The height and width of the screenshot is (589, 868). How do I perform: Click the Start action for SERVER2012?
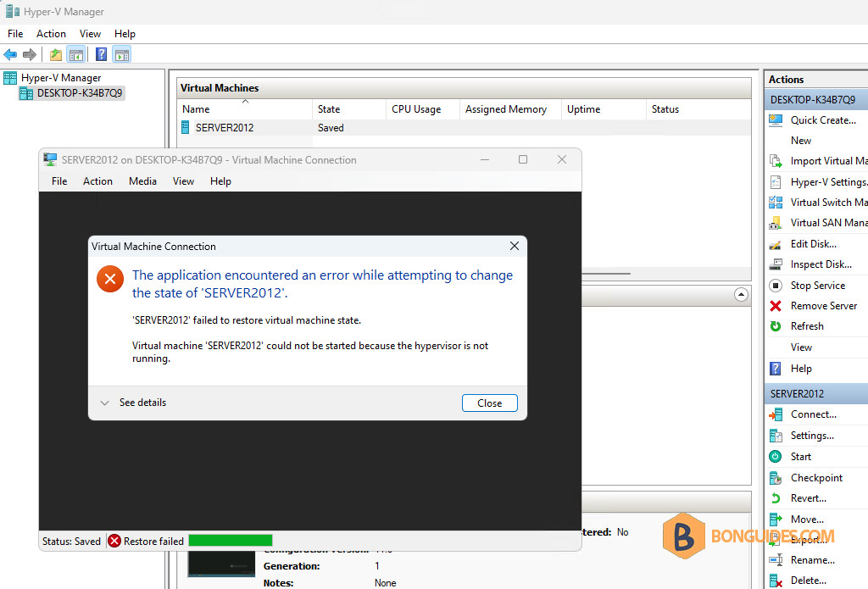pos(800,457)
